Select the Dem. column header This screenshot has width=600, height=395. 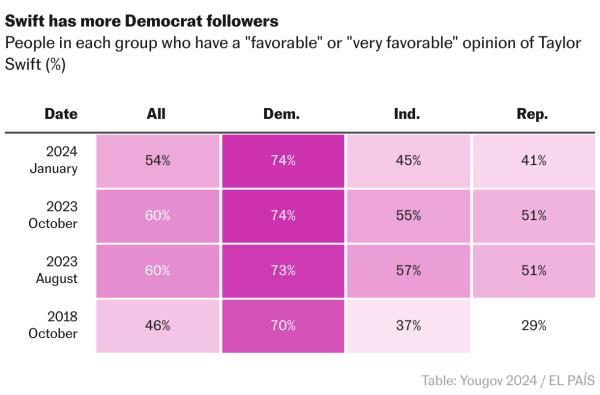click(x=282, y=114)
